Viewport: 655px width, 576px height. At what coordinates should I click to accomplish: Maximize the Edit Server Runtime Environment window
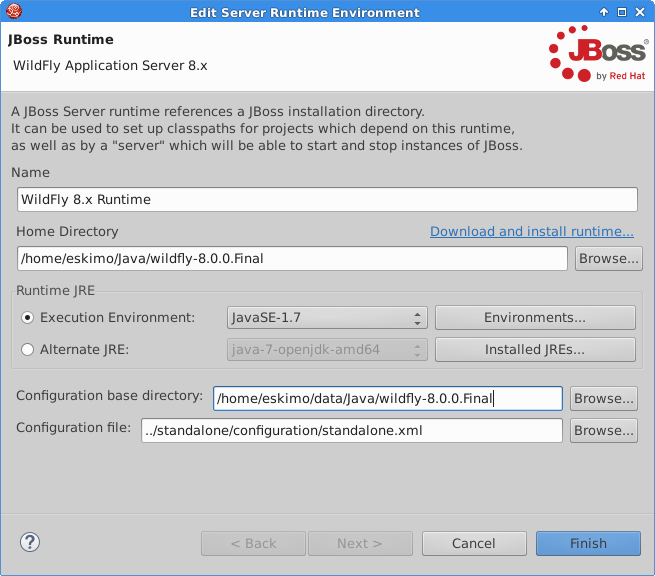point(622,12)
